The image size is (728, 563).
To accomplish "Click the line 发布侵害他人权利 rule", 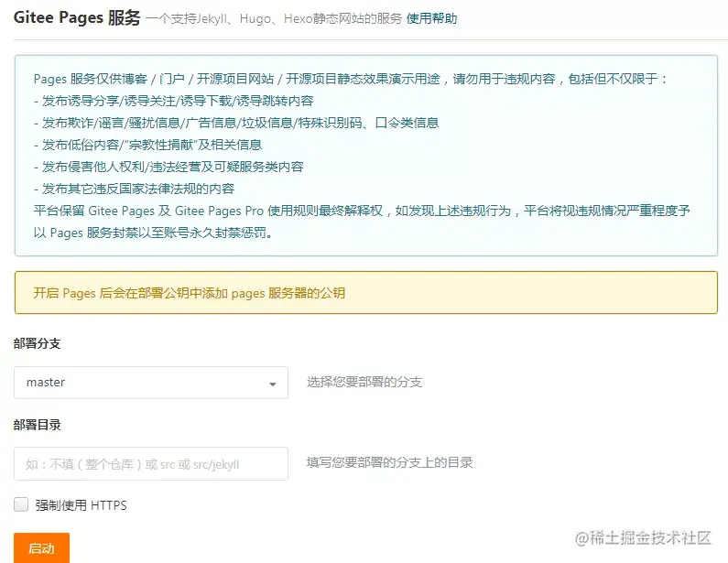I will point(168,167).
